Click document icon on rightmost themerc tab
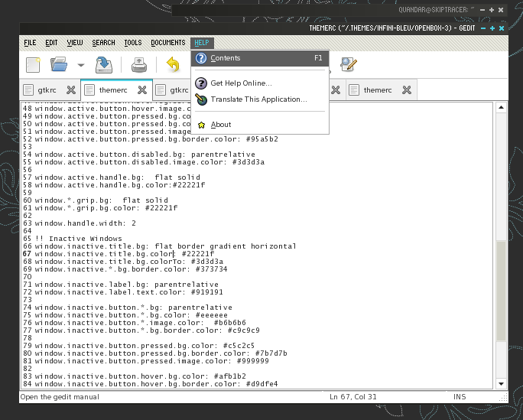 coord(354,90)
